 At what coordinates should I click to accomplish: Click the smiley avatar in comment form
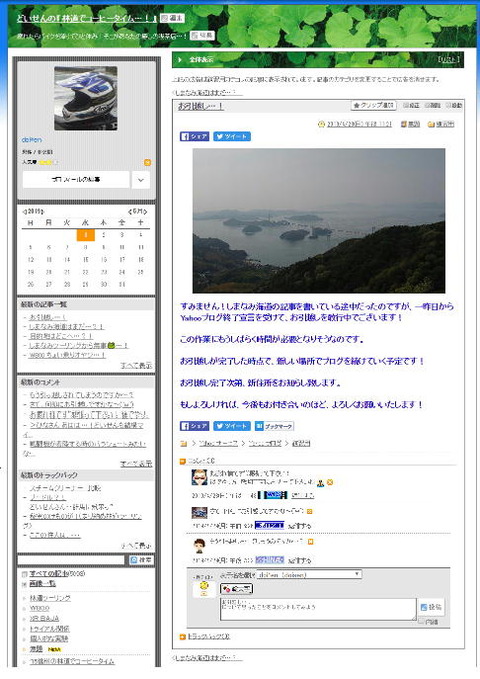click(204, 588)
